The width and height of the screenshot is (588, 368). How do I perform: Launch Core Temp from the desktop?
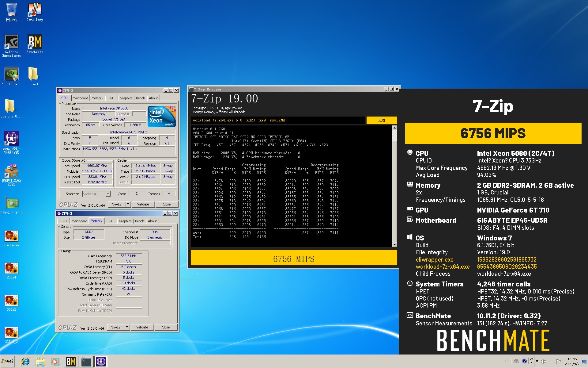pos(35,12)
